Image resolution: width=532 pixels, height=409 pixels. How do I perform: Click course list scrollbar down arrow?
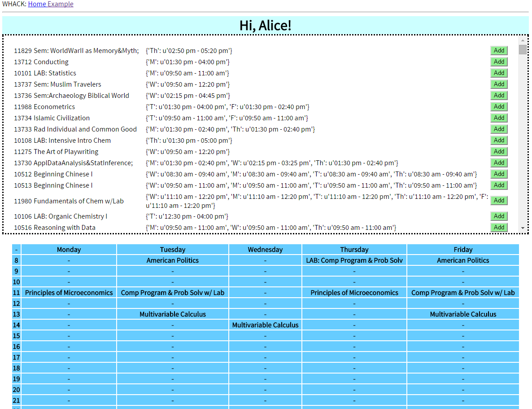pos(523,228)
